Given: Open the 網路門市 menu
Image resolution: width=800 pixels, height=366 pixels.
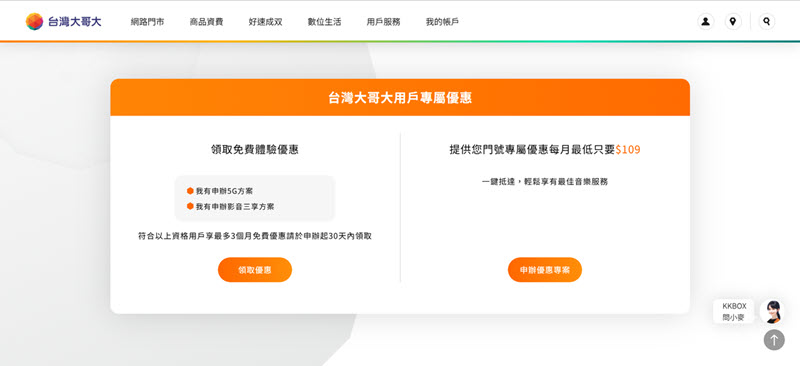Looking at the screenshot, I should 147,22.
